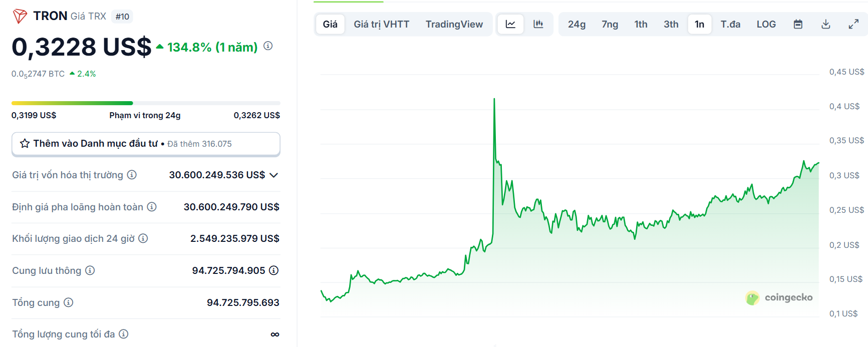Click the 0,3262 US$ high value
This screenshot has height=347, width=868.
(256, 115)
